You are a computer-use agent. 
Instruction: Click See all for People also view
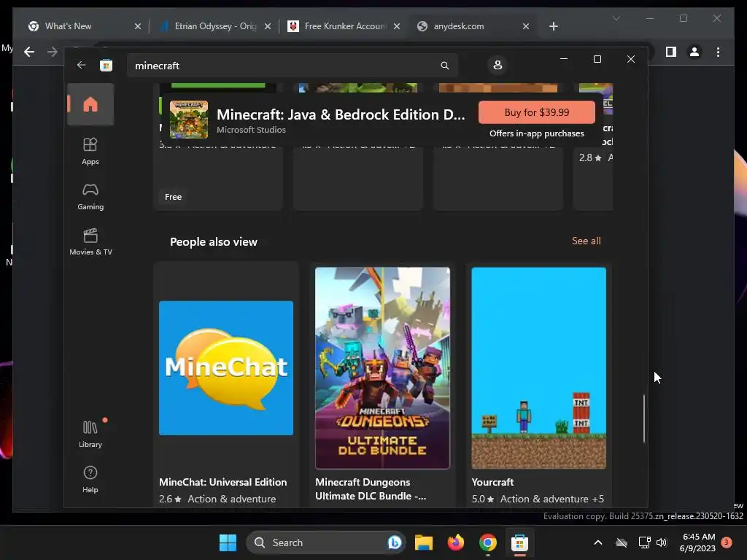586,241
